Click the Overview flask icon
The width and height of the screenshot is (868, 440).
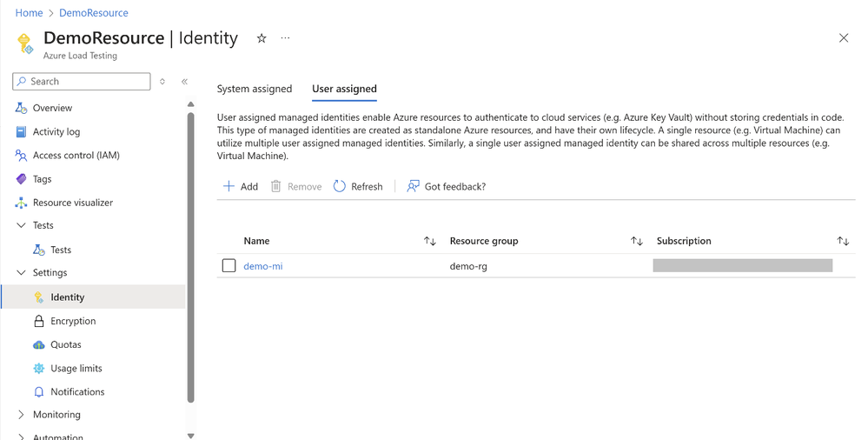pos(21,108)
